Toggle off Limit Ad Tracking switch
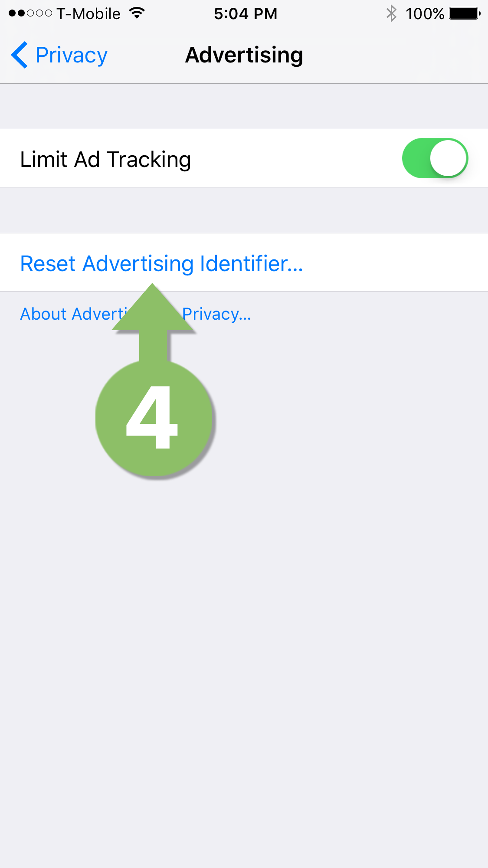Viewport: 488px width, 868px height. 435,158
